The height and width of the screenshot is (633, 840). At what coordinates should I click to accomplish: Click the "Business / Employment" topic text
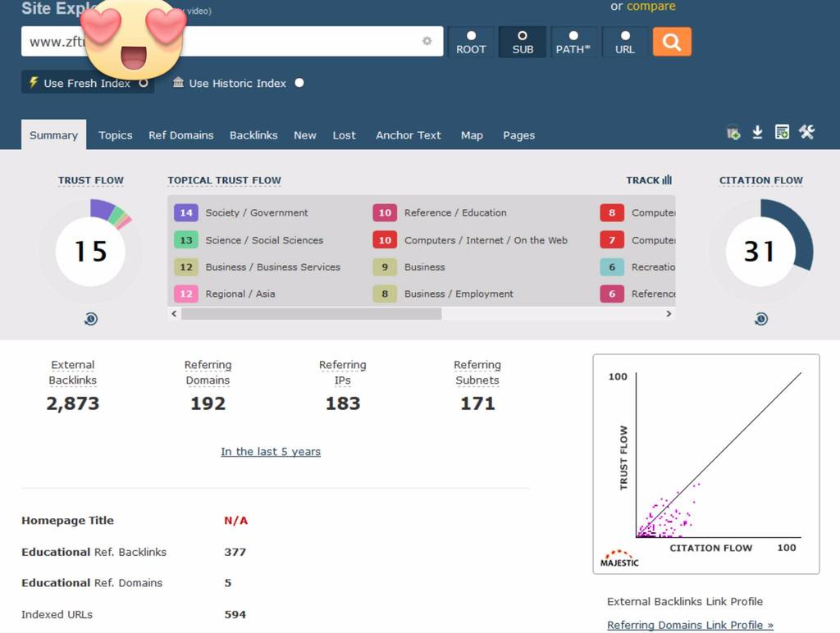point(459,294)
